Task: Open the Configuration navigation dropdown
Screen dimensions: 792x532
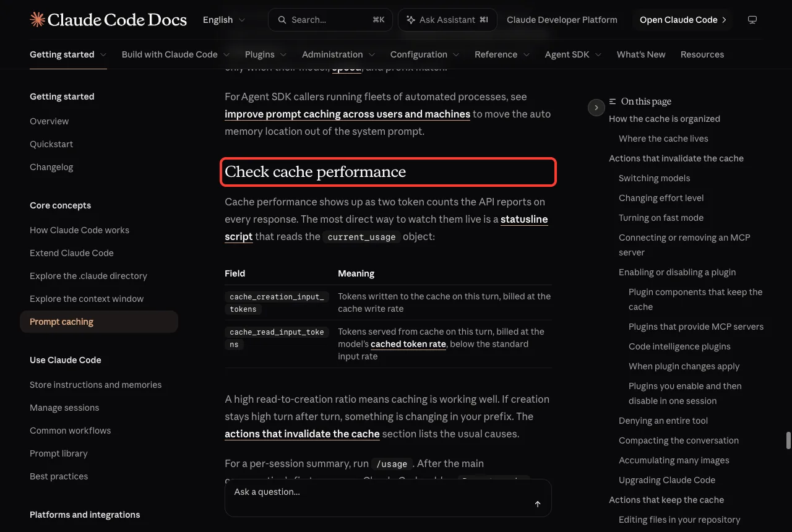Action: [x=425, y=54]
